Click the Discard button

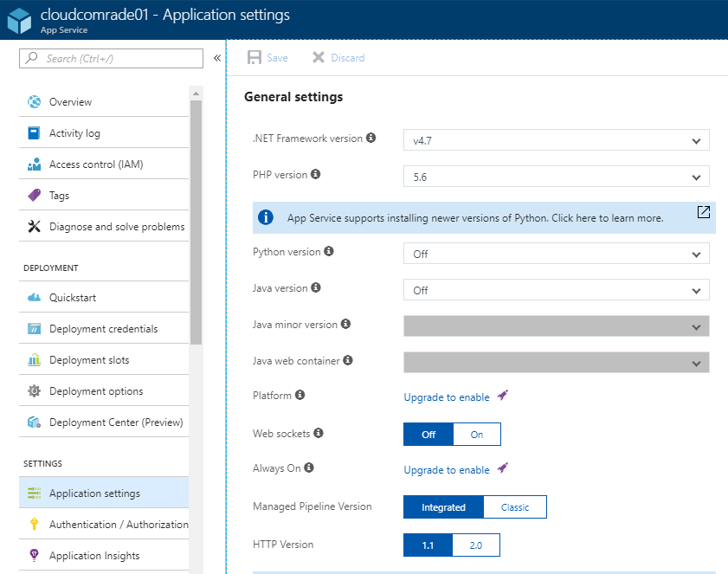(338, 58)
